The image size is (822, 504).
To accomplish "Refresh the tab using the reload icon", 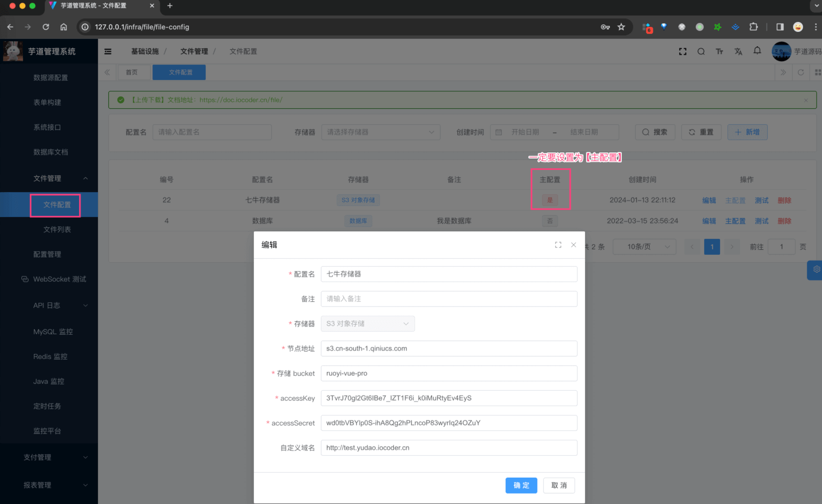I will click(x=801, y=72).
